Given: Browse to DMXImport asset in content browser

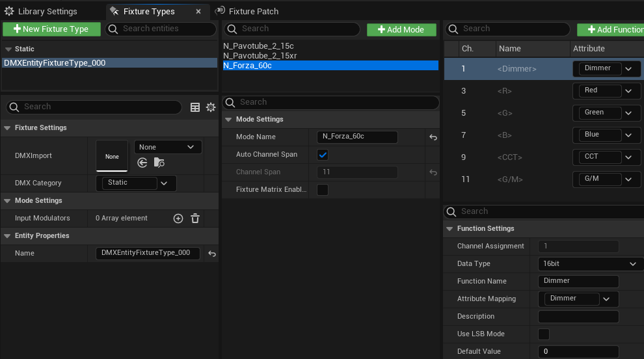Looking at the screenshot, I should pos(159,163).
